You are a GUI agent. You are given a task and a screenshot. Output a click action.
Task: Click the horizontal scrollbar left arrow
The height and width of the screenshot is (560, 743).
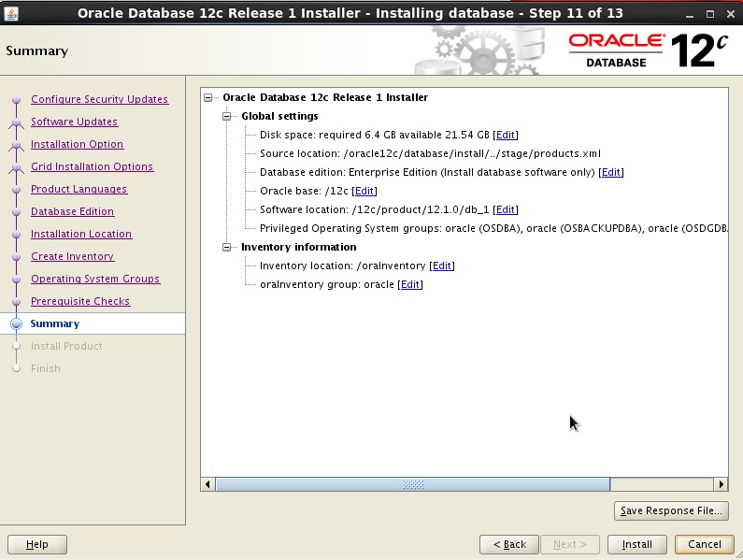click(207, 484)
